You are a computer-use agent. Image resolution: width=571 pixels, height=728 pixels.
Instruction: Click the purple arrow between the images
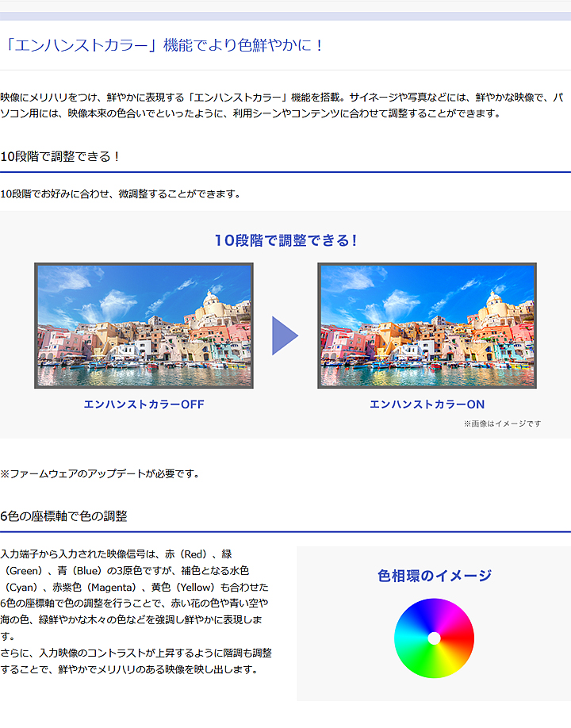coord(285,335)
